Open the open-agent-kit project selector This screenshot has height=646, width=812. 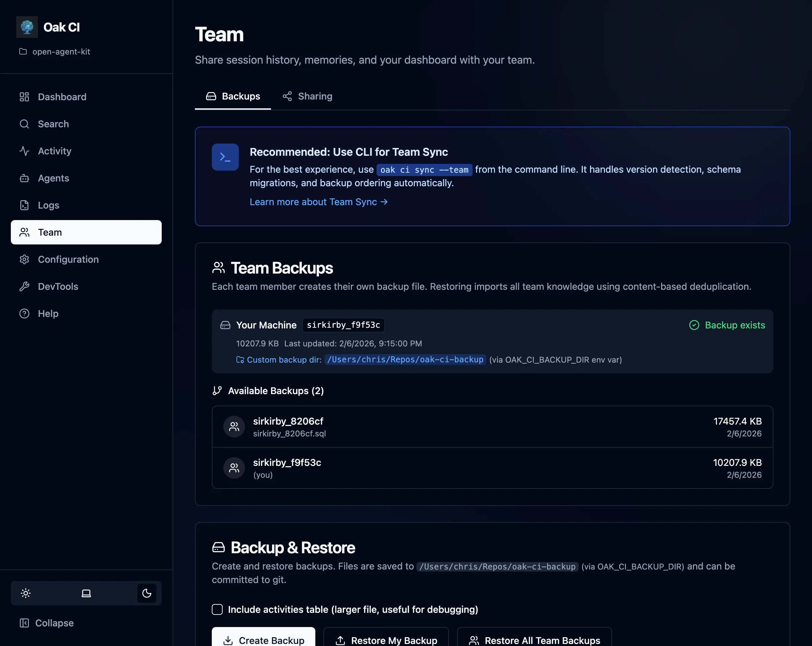pos(61,52)
